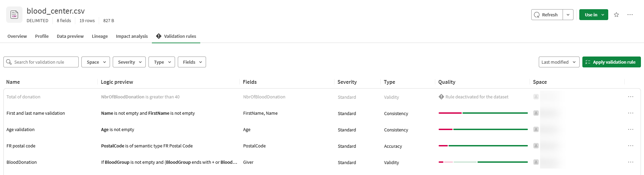Change Last modified sort order
Viewport: 644px width, 175px height.
tap(559, 62)
